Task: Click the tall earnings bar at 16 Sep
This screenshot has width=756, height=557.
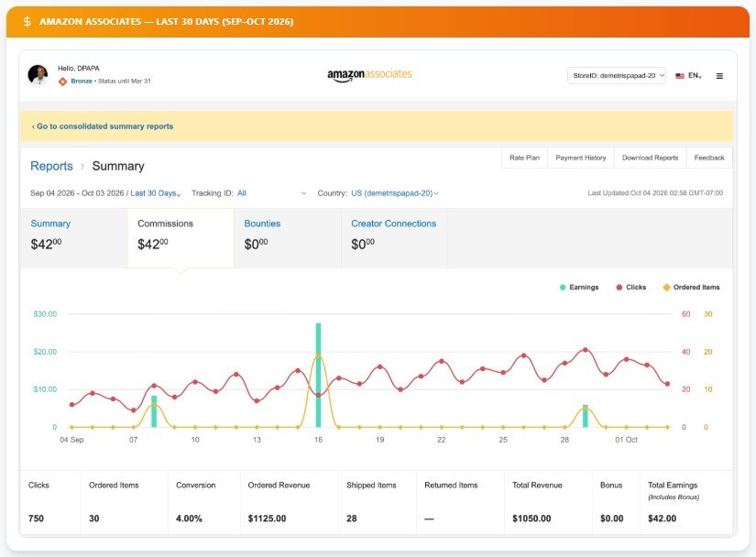Action: (318, 375)
